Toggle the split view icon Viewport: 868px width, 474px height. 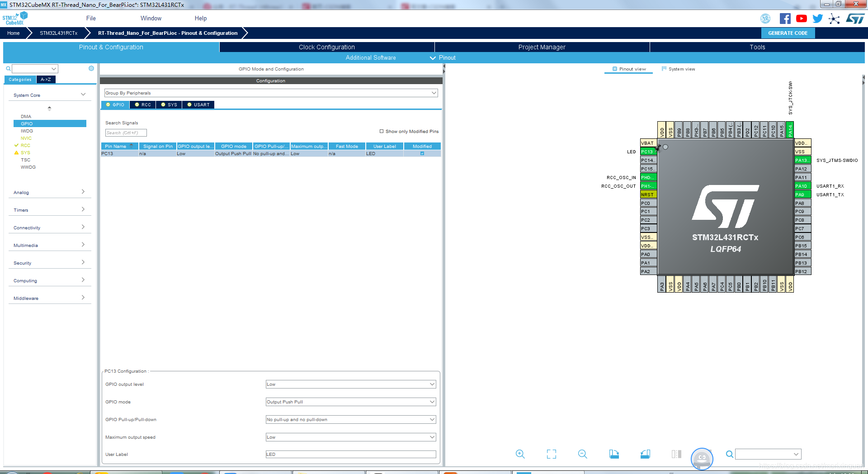tap(676, 454)
